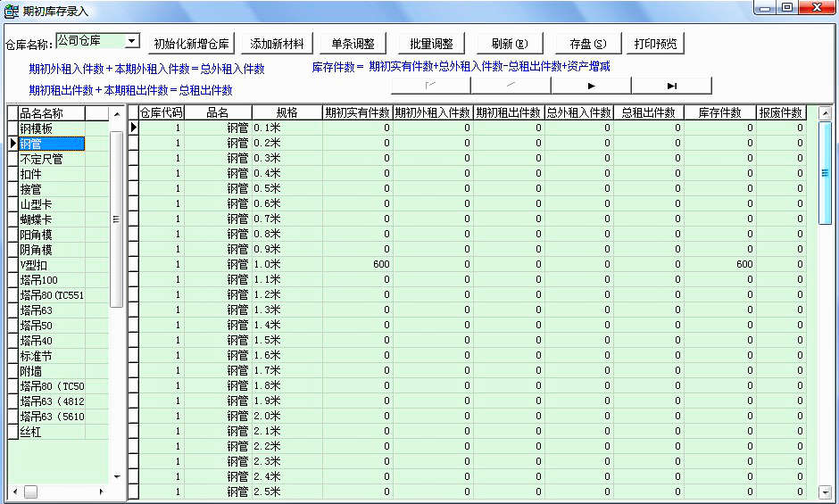This screenshot has height=504, width=839.
Task: Click the 期初外租入件数 column header
Action: point(433,112)
